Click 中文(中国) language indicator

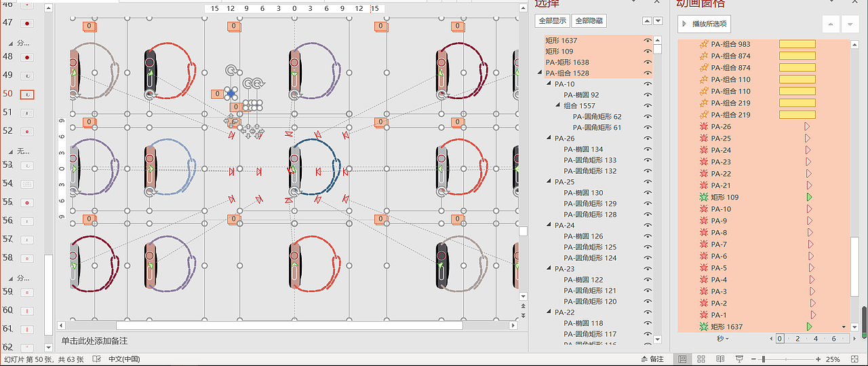tap(124, 359)
